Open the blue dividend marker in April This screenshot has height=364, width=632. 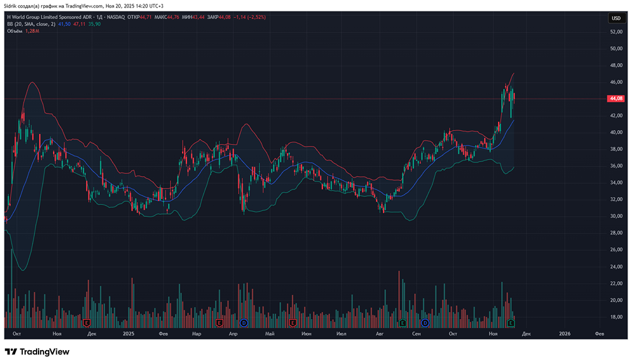(243, 322)
